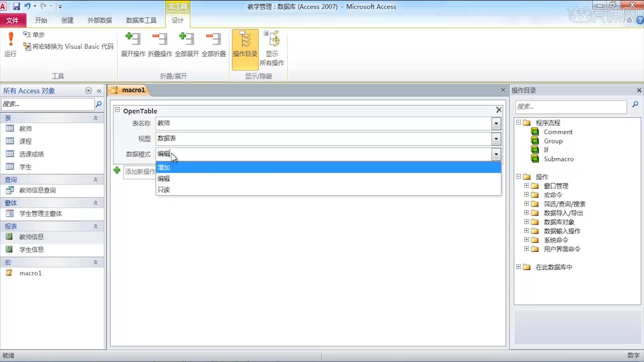This screenshot has height=362, width=644.
Task: Click navigation pane search box
Action: pyautogui.click(x=48, y=104)
